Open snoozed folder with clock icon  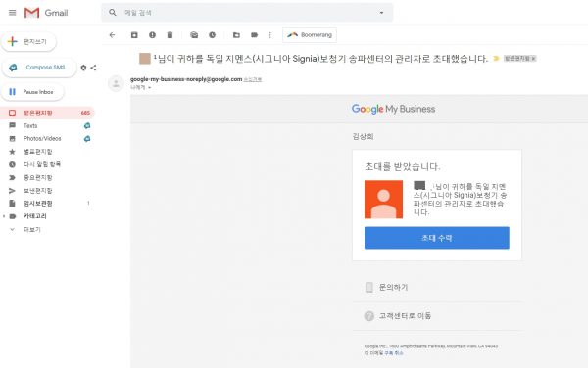pos(41,164)
